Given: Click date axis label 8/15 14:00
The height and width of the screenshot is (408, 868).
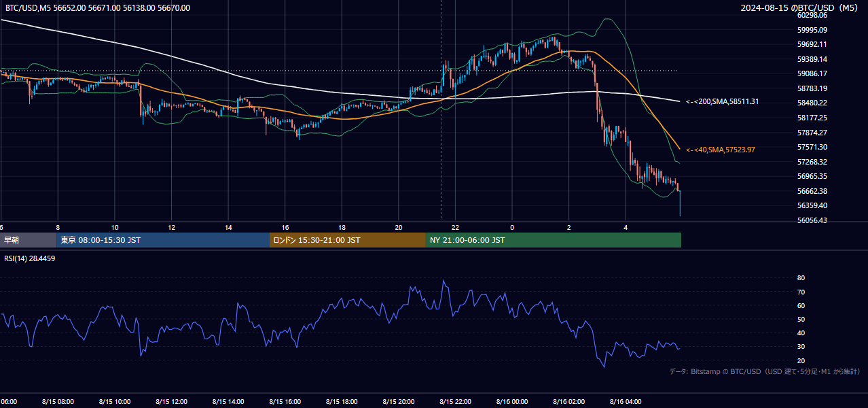Looking at the screenshot, I should click(x=228, y=402).
